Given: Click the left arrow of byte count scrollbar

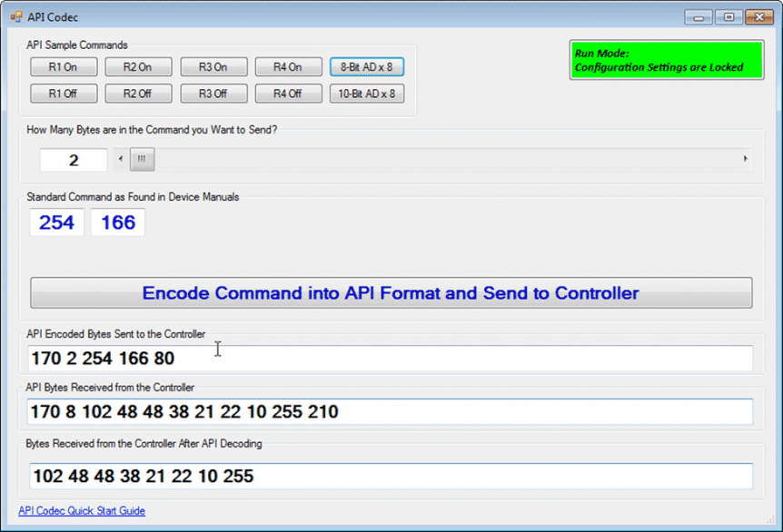Looking at the screenshot, I should coord(120,159).
